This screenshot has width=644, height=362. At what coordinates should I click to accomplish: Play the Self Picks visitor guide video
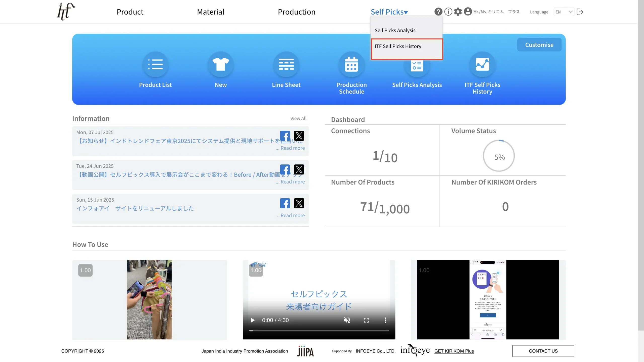pyautogui.click(x=253, y=320)
